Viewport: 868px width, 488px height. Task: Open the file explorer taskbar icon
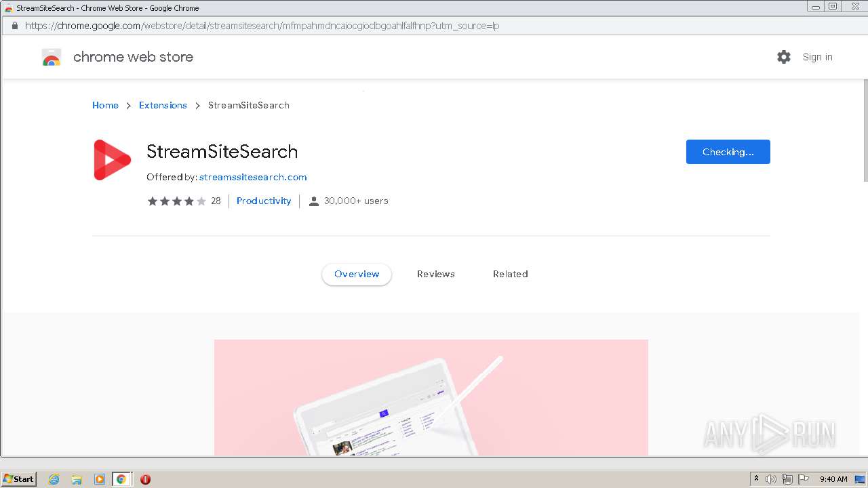click(77, 479)
